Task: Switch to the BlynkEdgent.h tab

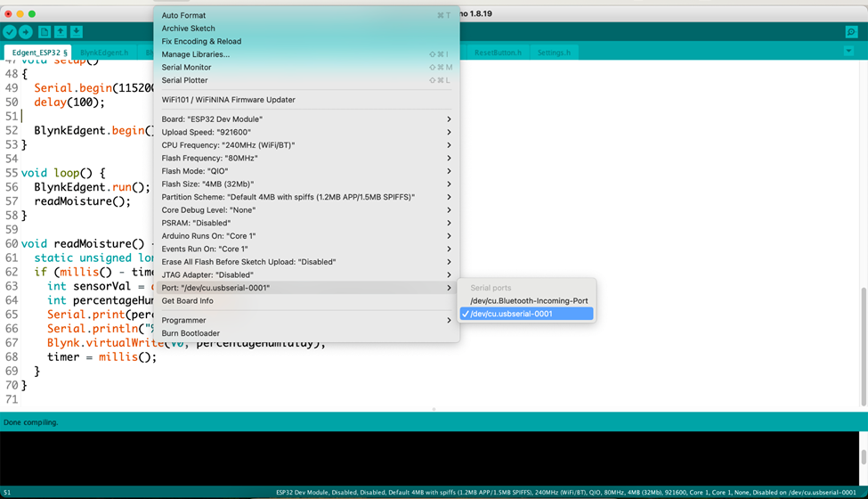Action: (x=104, y=53)
